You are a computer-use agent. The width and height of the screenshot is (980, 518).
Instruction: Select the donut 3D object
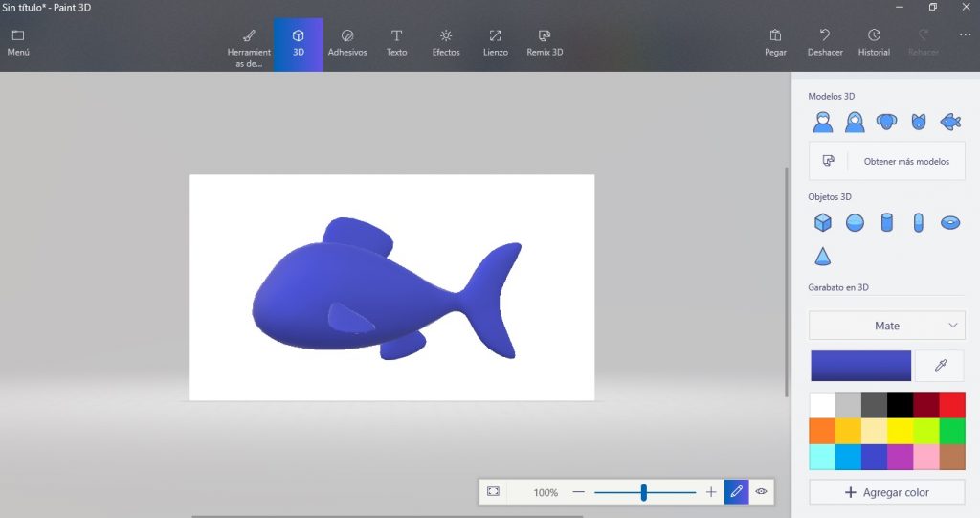pos(950,222)
